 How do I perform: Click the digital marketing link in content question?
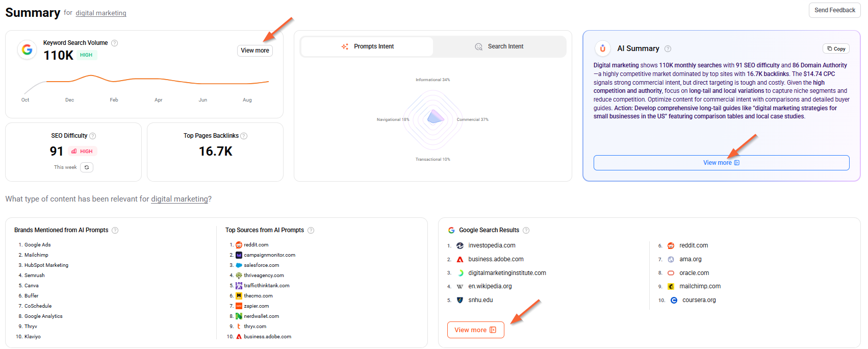click(x=180, y=199)
